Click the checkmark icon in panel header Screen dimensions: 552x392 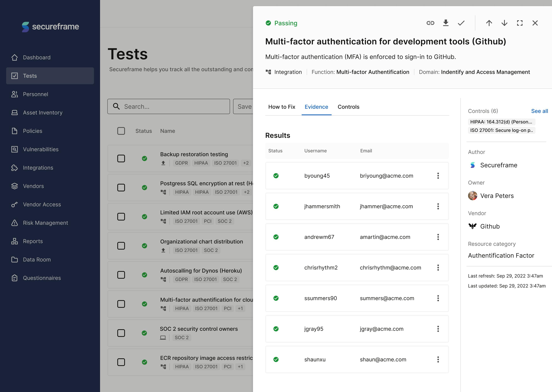461,23
